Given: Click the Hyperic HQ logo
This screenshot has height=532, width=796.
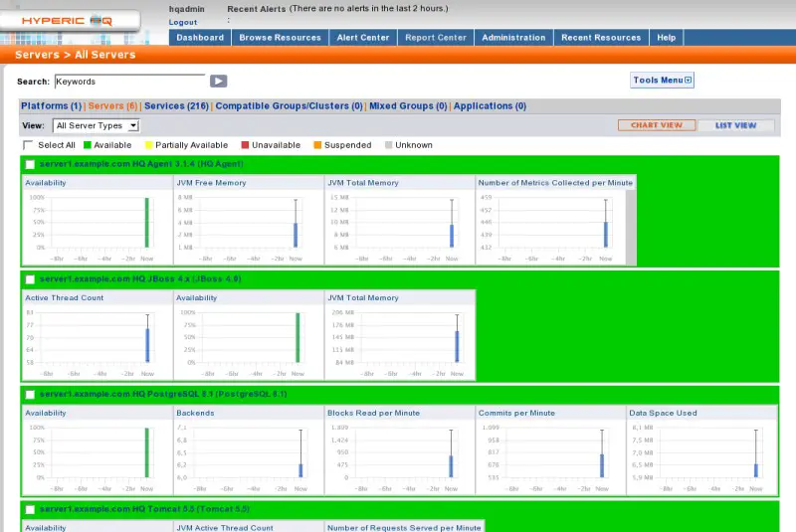Looking at the screenshot, I should click(x=67, y=21).
